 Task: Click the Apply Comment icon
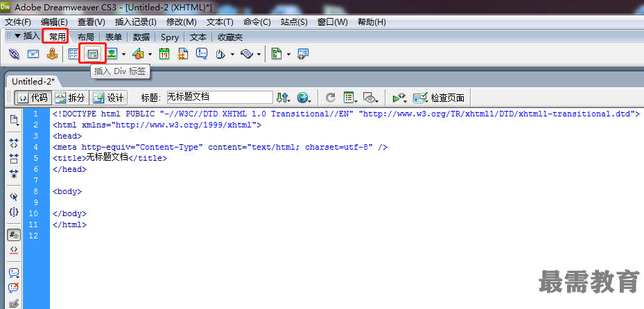coord(14,273)
